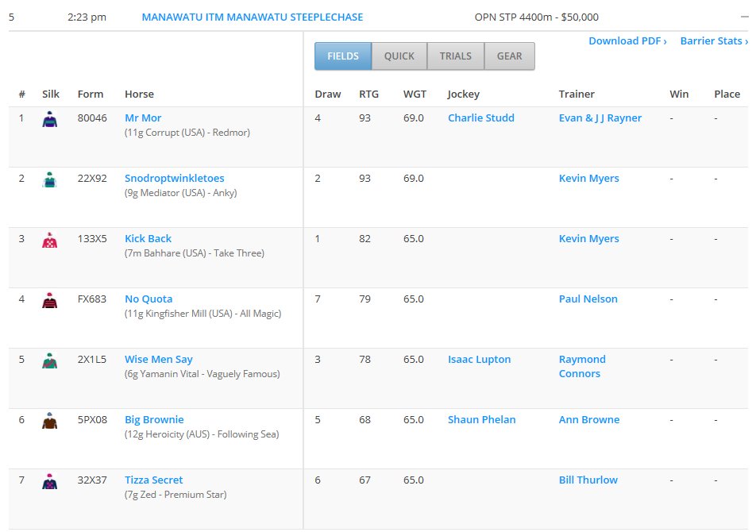Open horse Kick Back profile

click(x=148, y=238)
